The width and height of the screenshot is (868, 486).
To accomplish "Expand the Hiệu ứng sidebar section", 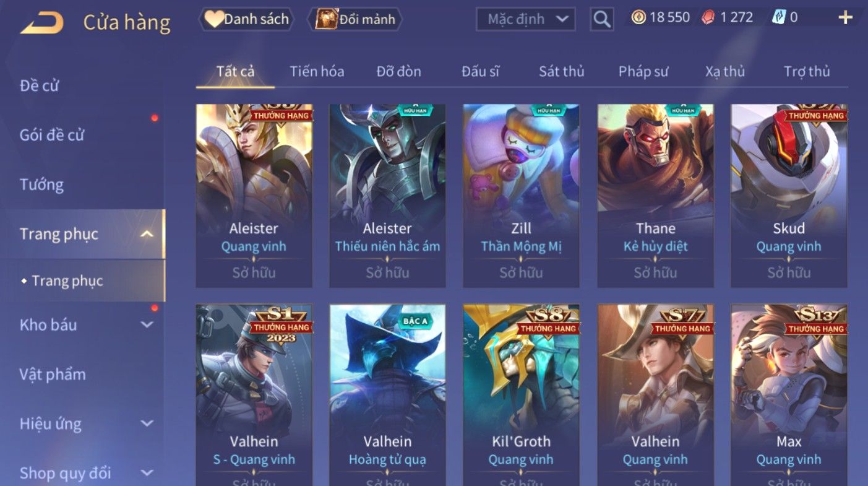I will (x=147, y=423).
